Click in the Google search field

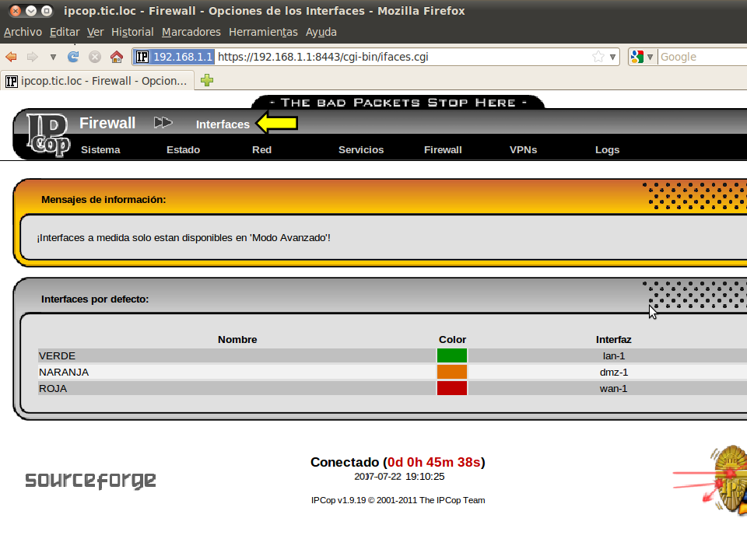[700, 57]
